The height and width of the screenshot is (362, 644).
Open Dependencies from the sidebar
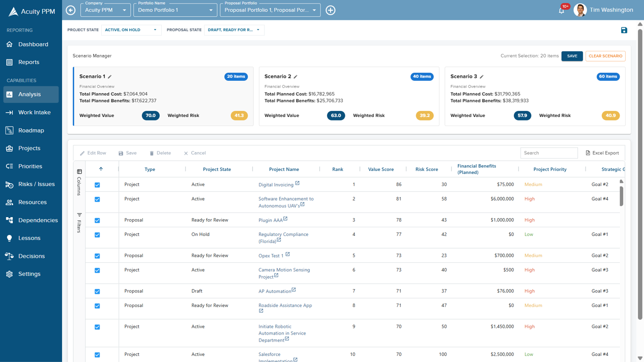38,220
